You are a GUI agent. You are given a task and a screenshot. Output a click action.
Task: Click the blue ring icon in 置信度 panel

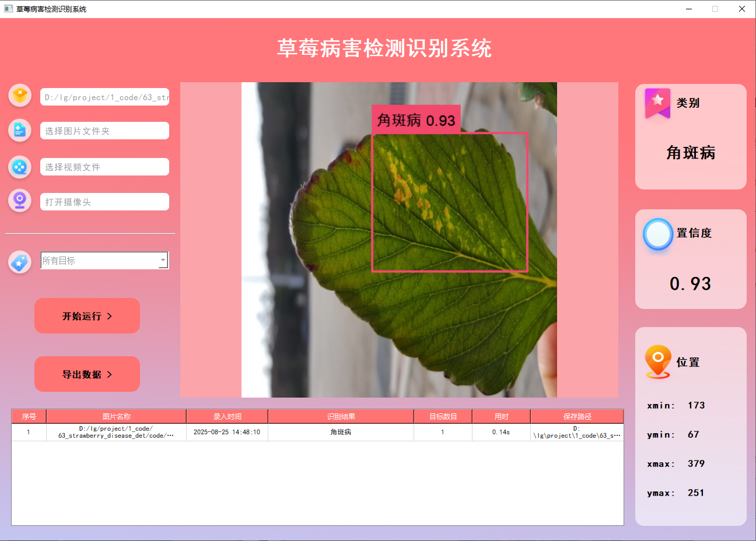point(657,234)
